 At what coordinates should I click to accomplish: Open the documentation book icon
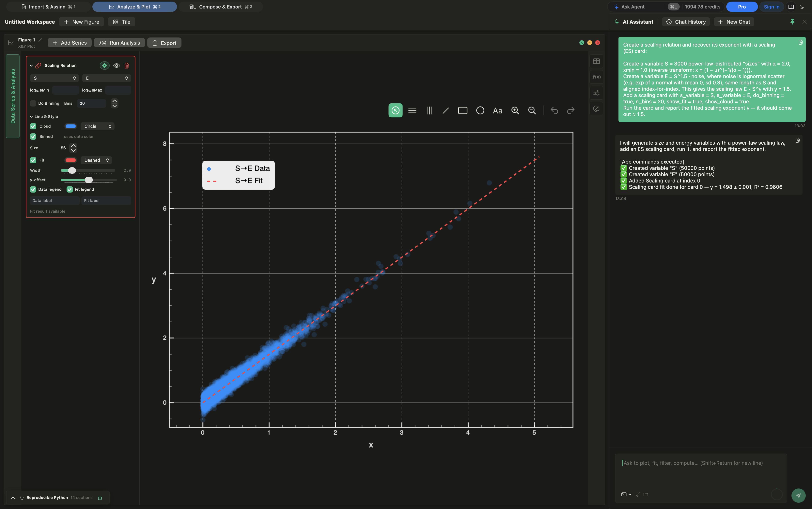pyautogui.click(x=791, y=7)
